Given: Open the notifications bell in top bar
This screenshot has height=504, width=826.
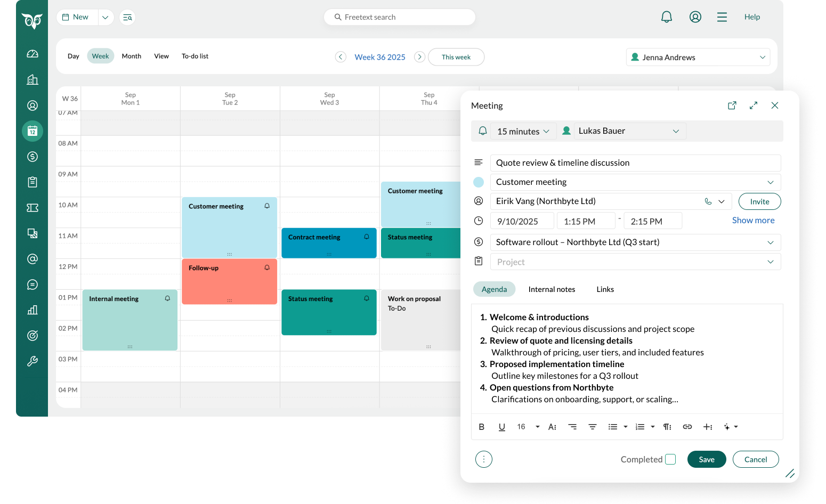Looking at the screenshot, I should click(x=666, y=17).
